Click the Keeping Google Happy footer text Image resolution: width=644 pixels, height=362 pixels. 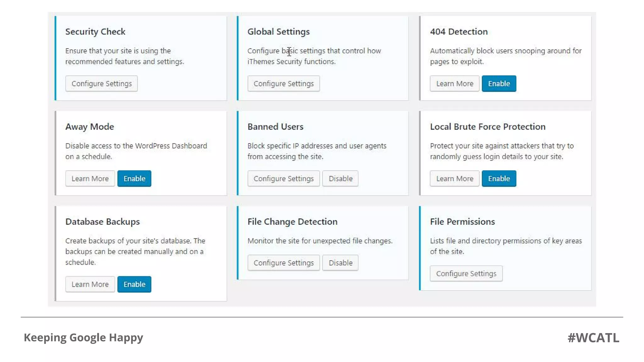coord(83,337)
